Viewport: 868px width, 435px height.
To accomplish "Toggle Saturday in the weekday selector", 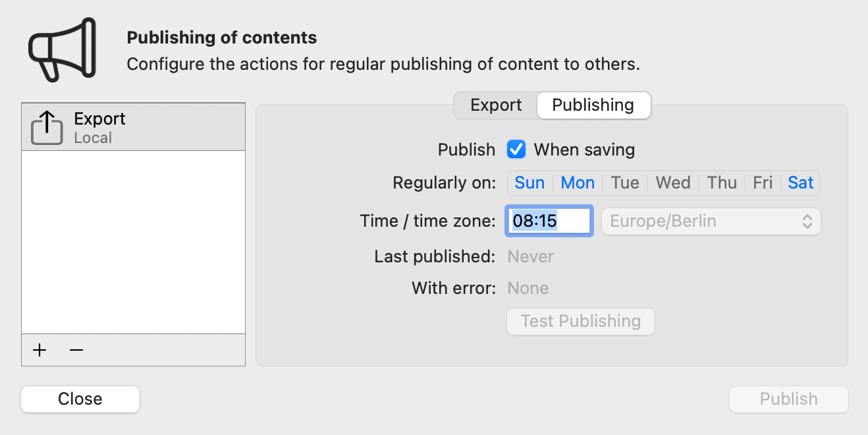I will click(x=801, y=183).
